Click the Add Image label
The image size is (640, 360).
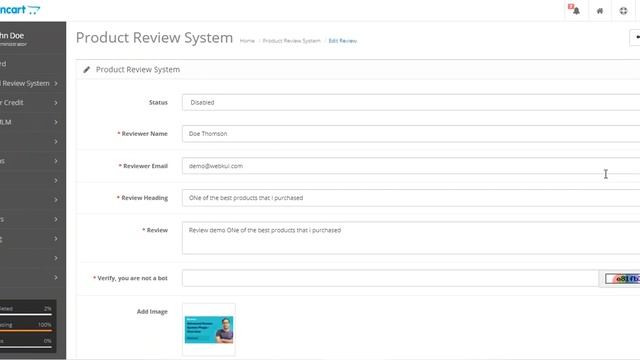point(152,312)
